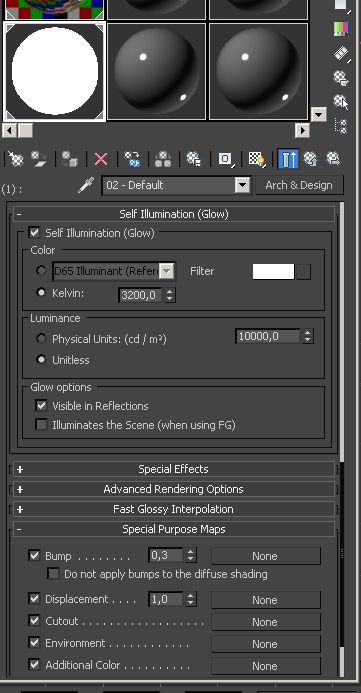Uncheck Visible in Reflections
Viewport: 361px width, 693px height.
42,405
